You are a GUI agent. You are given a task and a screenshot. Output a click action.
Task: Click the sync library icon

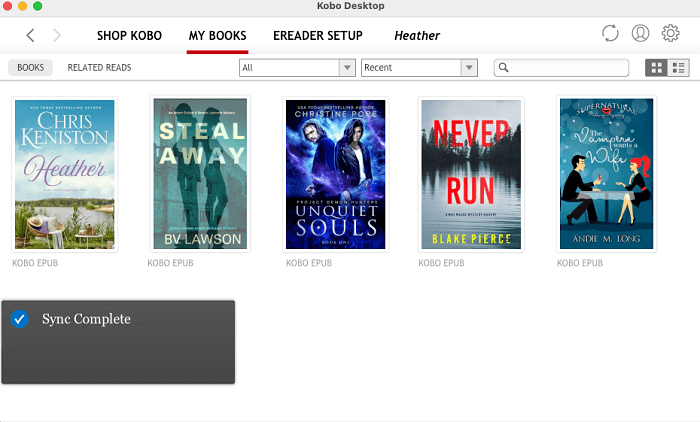[610, 33]
